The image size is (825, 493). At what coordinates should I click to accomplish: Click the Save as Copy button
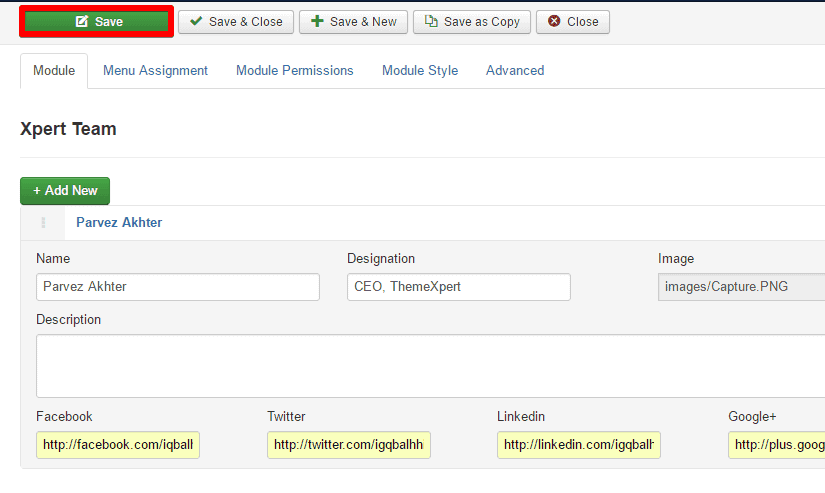pos(472,22)
